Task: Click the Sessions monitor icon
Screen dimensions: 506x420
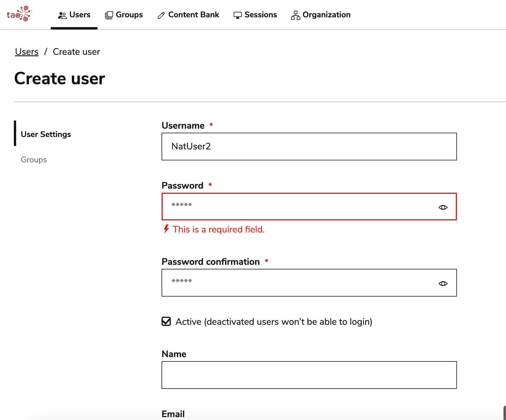Action: coord(237,15)
